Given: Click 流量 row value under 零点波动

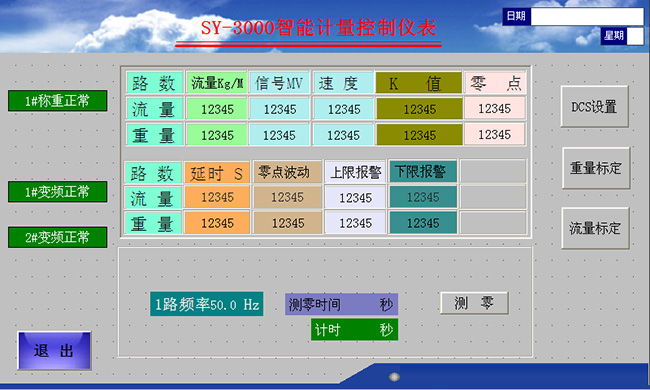Looking at the screenshot, I should [287, 197].
